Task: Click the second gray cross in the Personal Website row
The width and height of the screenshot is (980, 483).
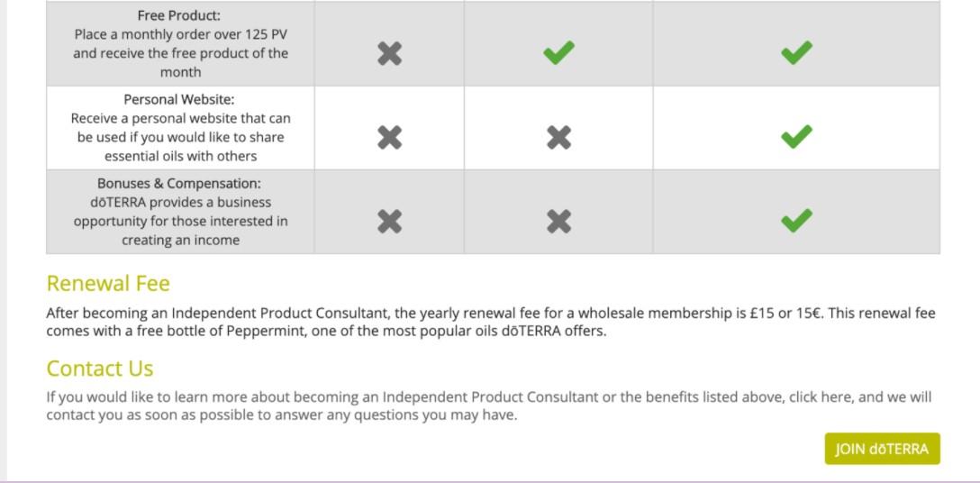Action: click(558, 137)
